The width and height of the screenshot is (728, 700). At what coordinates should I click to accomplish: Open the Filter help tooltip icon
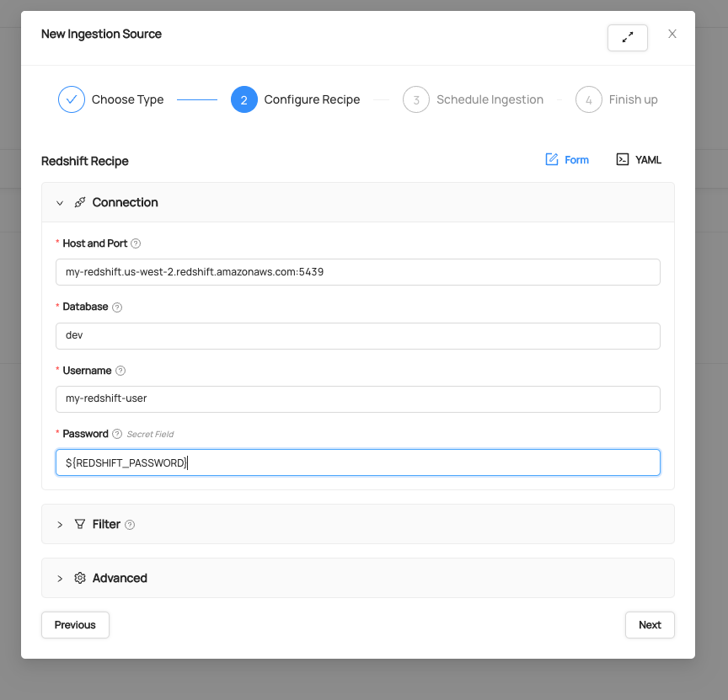click(130, 525)
